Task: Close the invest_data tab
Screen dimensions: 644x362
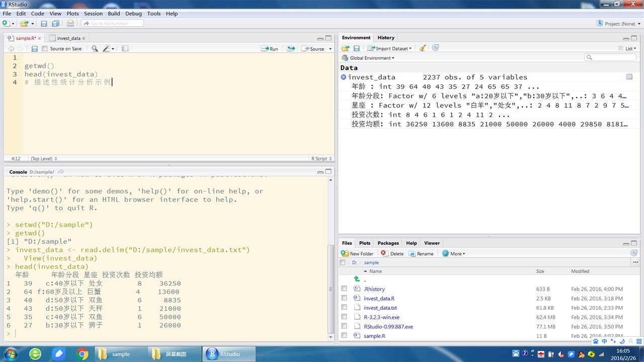Action: pyautogui.click(x=84, y=38)
